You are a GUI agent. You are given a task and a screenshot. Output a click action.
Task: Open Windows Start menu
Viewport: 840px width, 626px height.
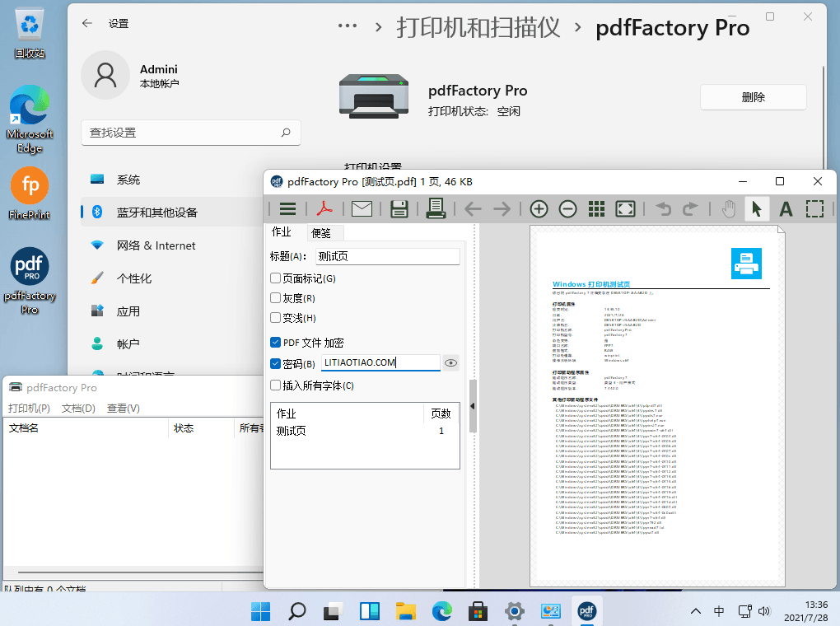click(x=261, y=611)
